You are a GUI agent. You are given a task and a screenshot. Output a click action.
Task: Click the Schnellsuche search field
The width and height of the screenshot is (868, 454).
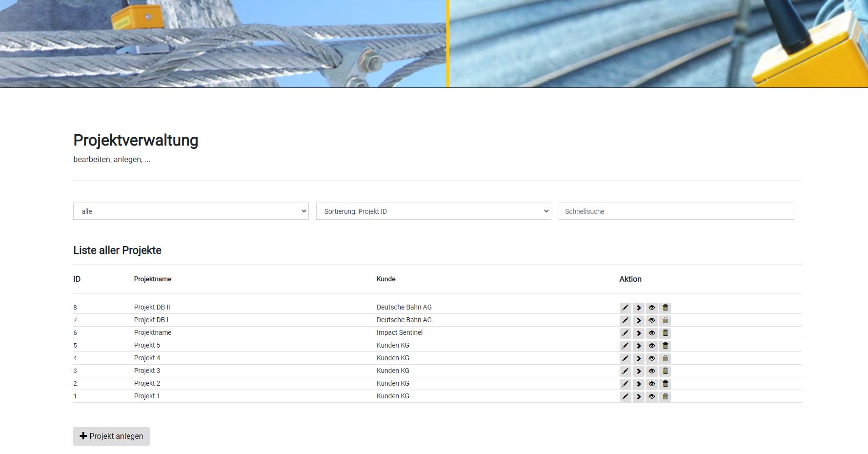[x=676, y=211]
